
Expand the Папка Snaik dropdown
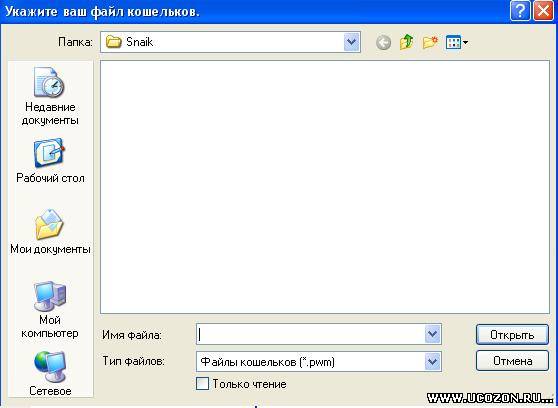351,42
